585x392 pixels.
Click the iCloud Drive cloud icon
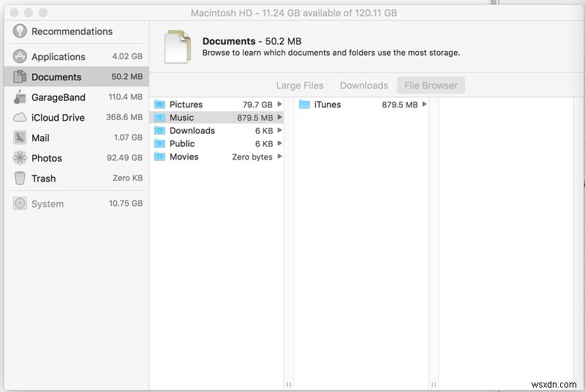(x=20, y=118)
